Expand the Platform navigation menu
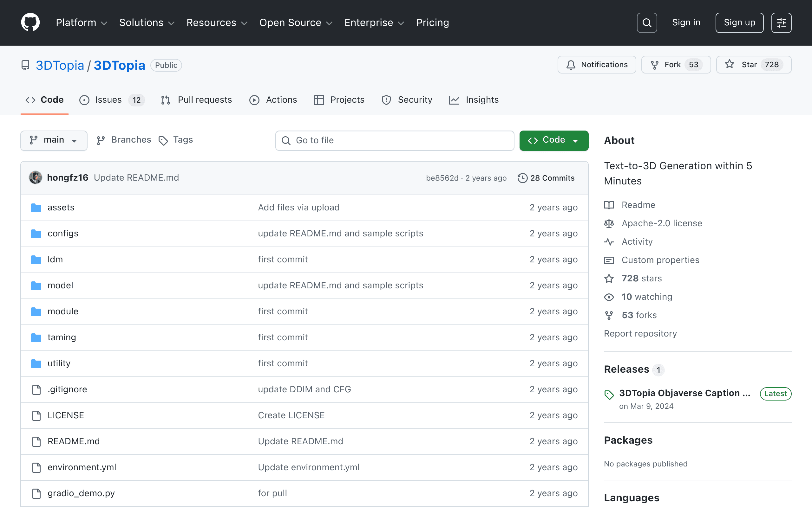The image size is (812, 507). pos(82,22)
